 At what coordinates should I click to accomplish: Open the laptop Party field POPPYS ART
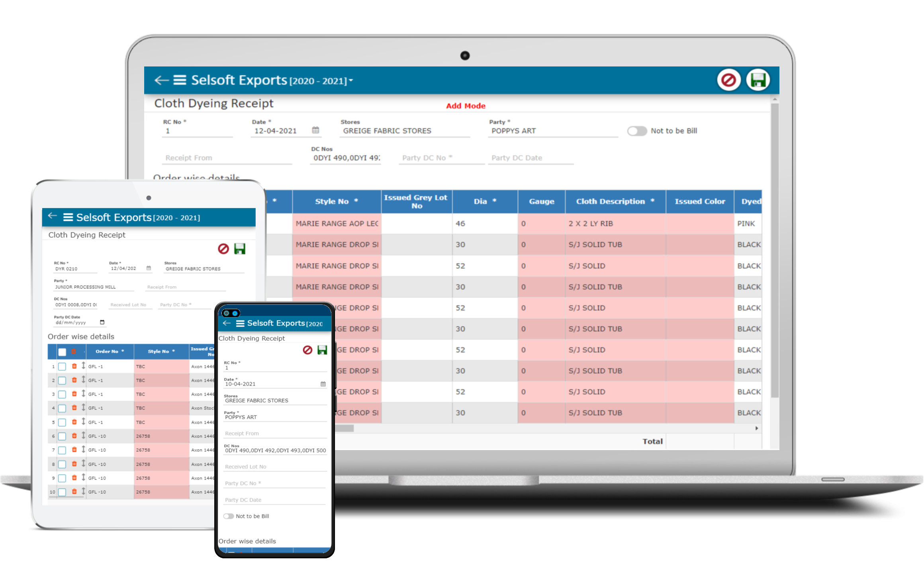(x=553, y=131)
